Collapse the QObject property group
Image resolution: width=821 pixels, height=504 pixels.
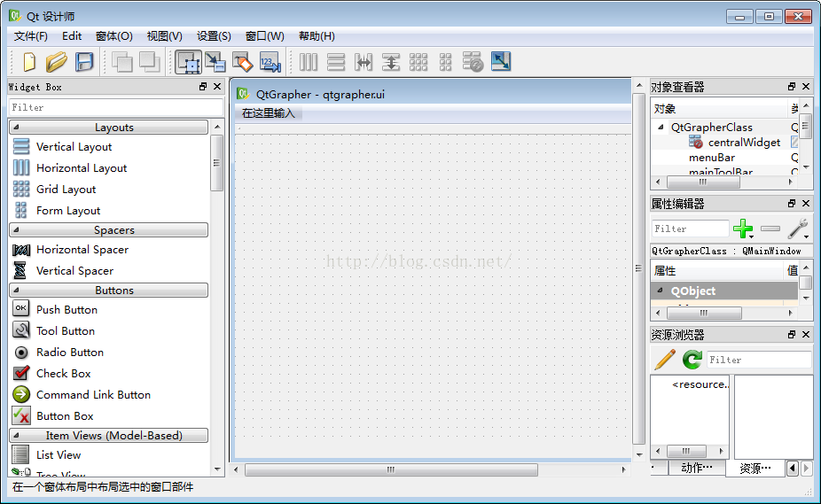pyautogui.click(x=661, y=291)
